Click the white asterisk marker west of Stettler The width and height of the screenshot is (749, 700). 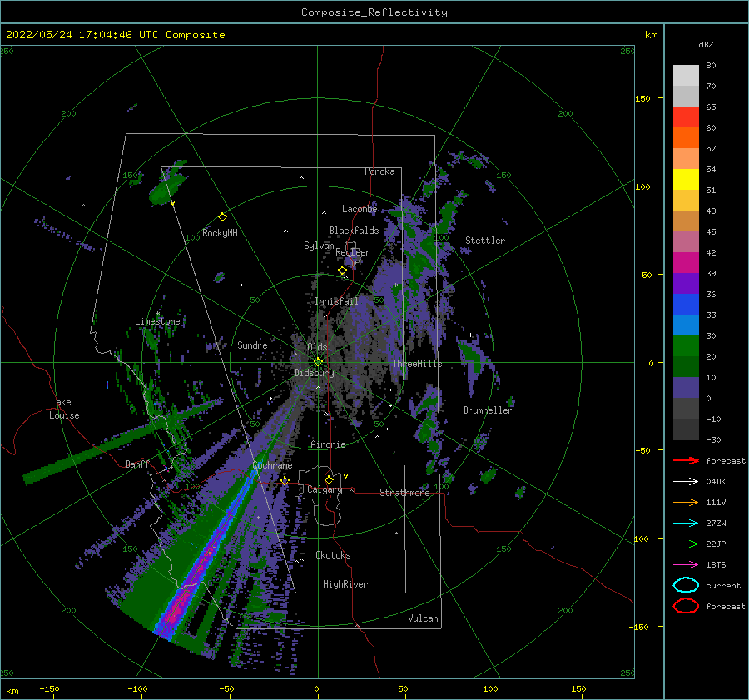(395, 285)
